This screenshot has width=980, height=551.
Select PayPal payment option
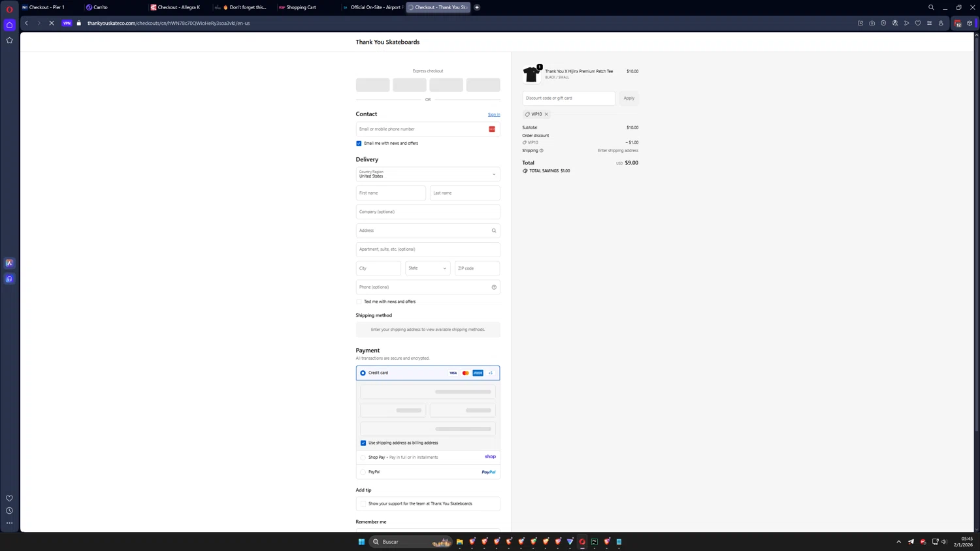click(x=363, y=472)
